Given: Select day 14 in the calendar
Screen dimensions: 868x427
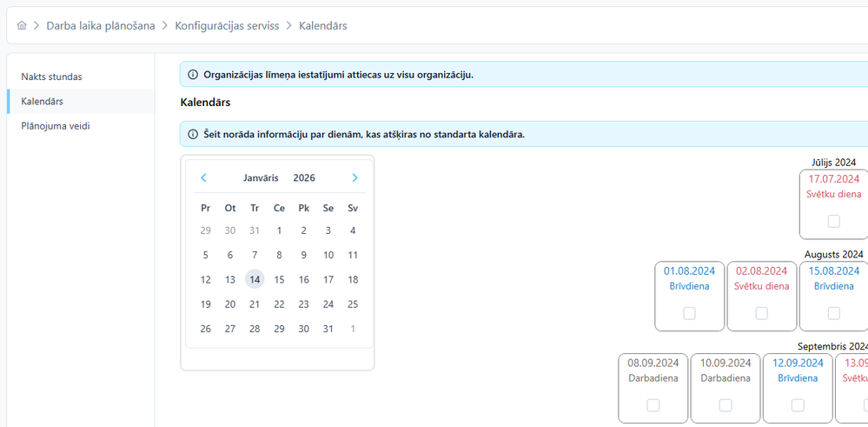Looking at the screenshot, I should click(255, 279).
